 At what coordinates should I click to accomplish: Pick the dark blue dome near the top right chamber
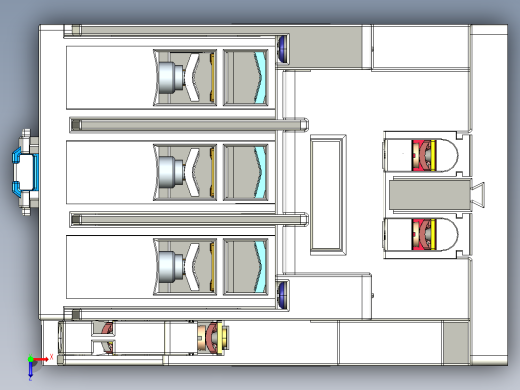coord(283,49)
